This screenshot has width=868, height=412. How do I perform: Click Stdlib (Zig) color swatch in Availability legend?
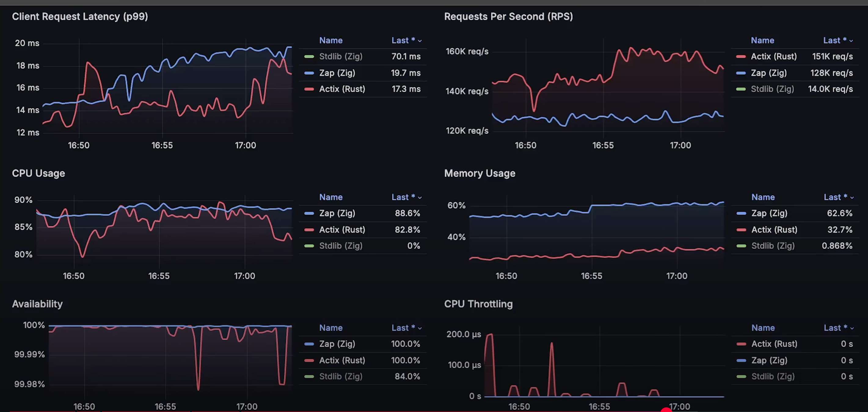point(309,377)
